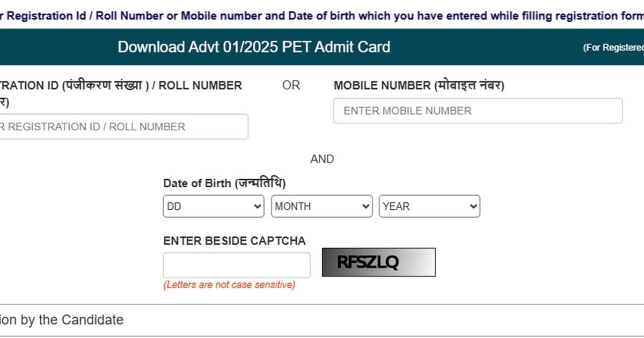The height and width of the screenshot is (338, 644).
Task: Open the DD day dropdown
Action: [x=213, y=206]
